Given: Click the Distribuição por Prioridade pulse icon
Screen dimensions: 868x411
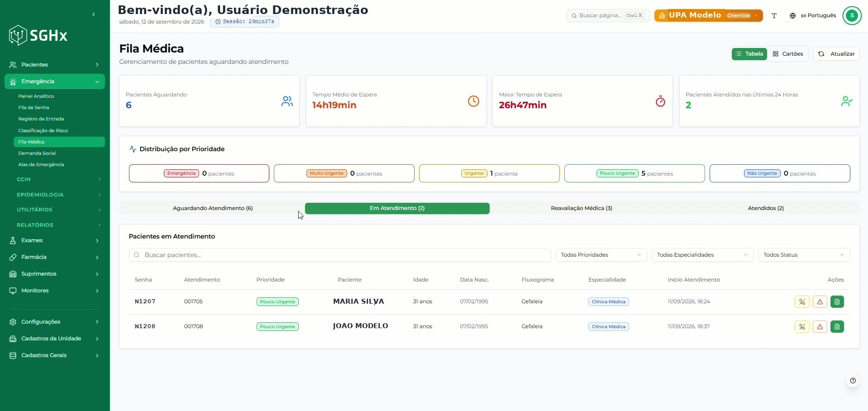Looking at the screenshot, I should [133, 149].
